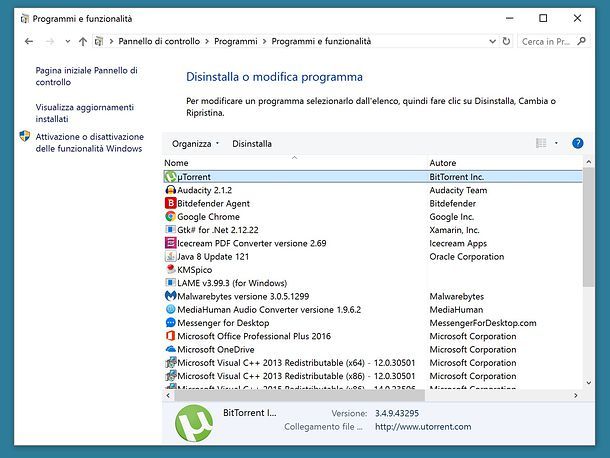Click the µTorrent icon in the program list
Image resolution: width=610 pixels, height=458 pixels.
pos(170,177)
